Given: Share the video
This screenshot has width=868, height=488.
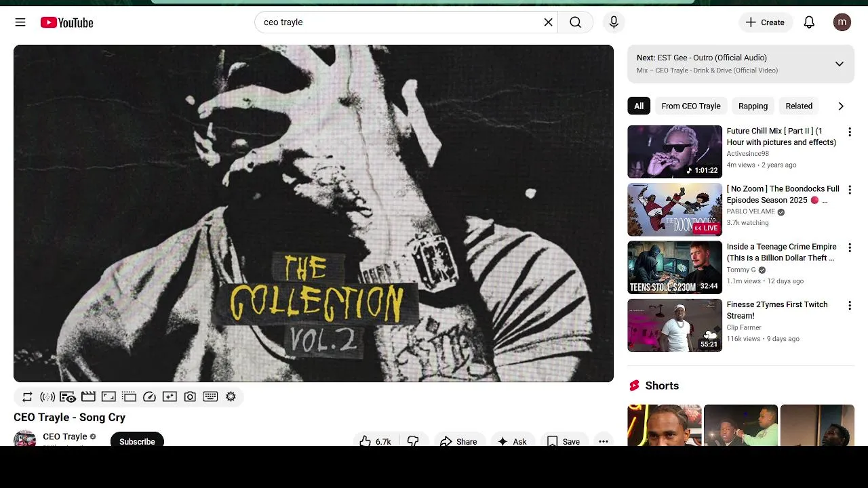Looking at the screenshot, I should tap(459, 441).
